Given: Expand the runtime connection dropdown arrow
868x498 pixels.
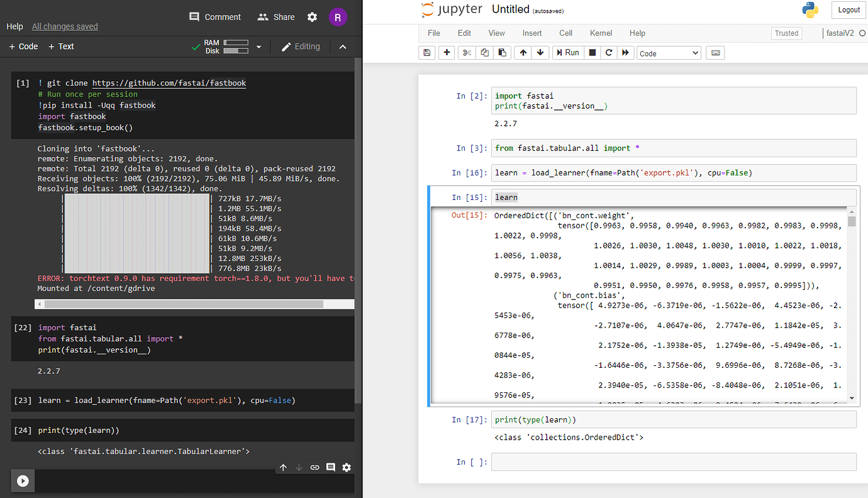Looking at the screenshot, I should 259,47.
